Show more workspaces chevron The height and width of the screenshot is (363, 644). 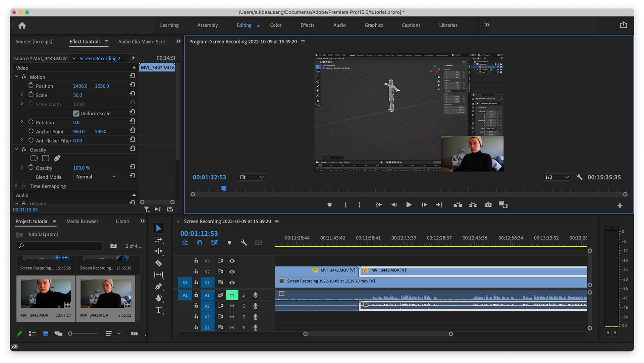point(487,25)
